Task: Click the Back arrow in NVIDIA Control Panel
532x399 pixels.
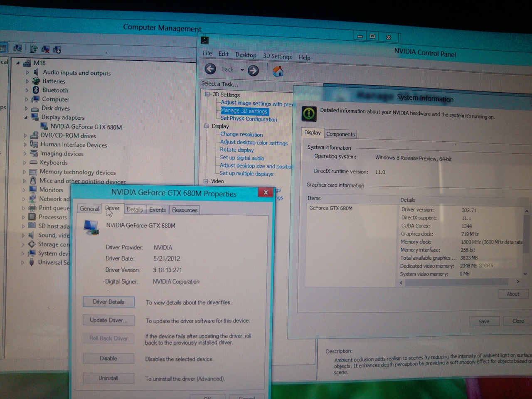Action: pyautogui.click(x=210, y=69)
